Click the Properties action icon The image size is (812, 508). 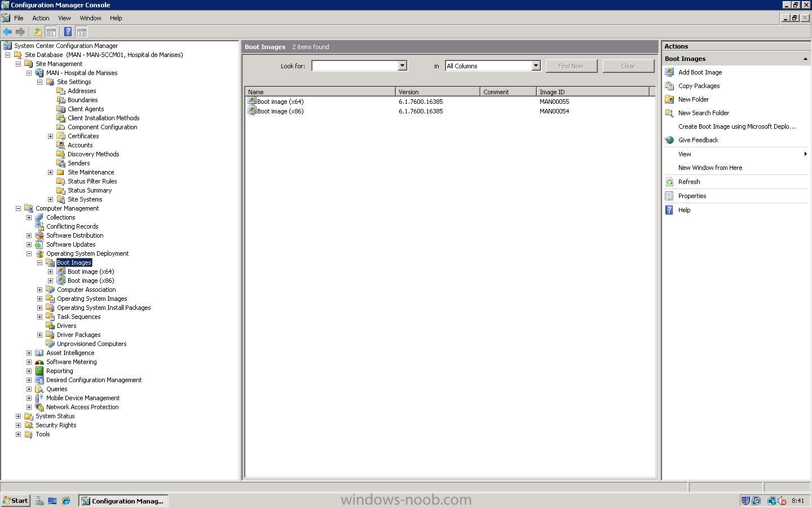pos(669,196)
